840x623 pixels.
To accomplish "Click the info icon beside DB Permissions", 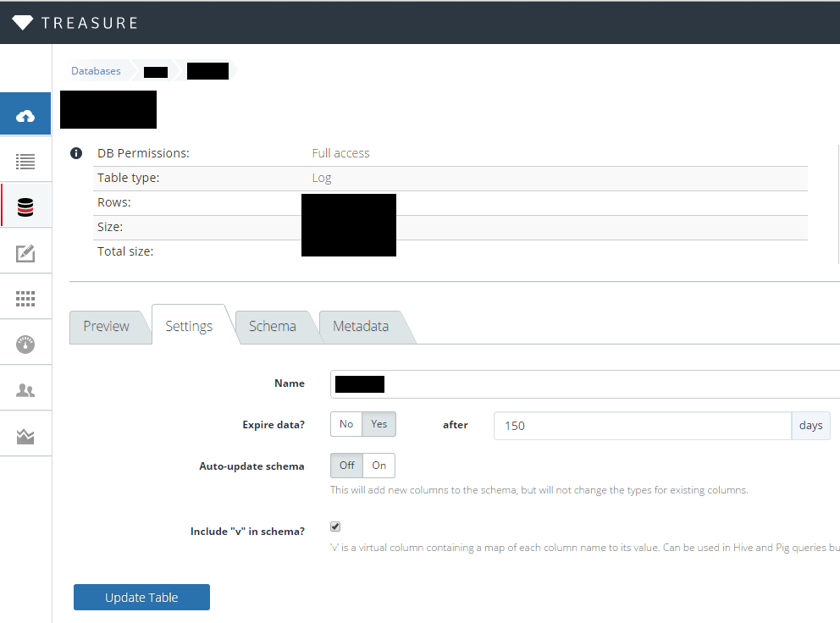I will 76,153.
